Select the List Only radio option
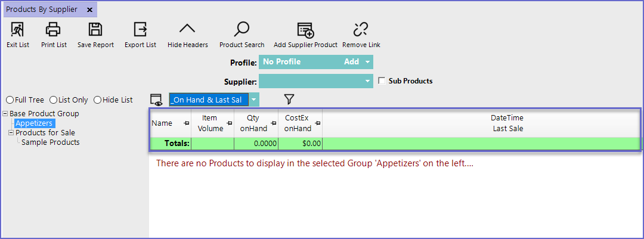The height and width of the screenshot is (239, 644). (53, 100)
